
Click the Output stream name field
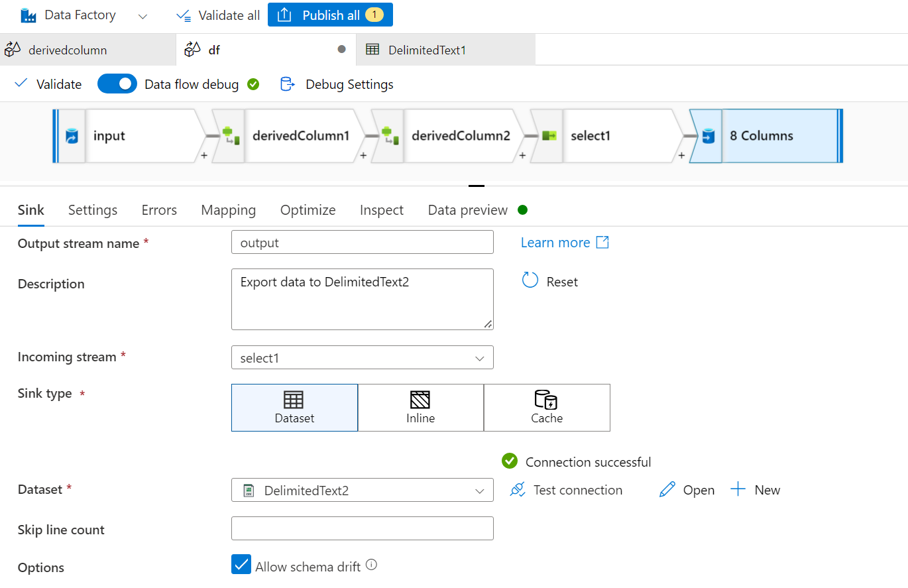[x=363, y=242]
